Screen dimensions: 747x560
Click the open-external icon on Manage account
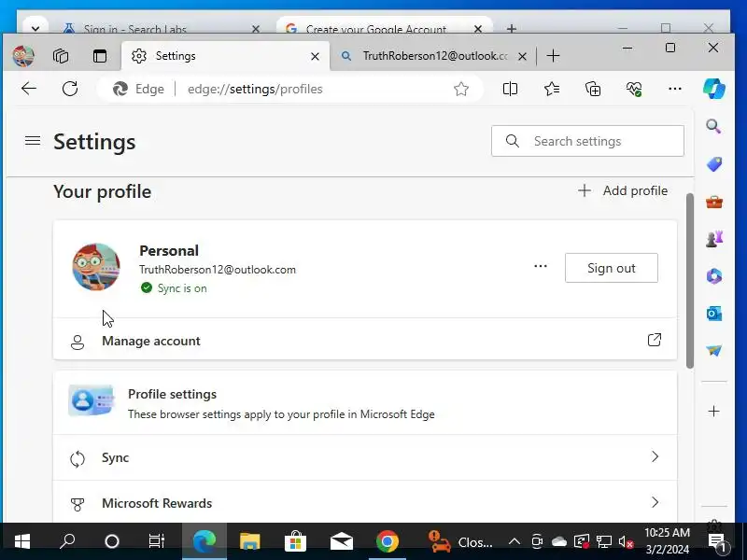(x=655, y=340)
